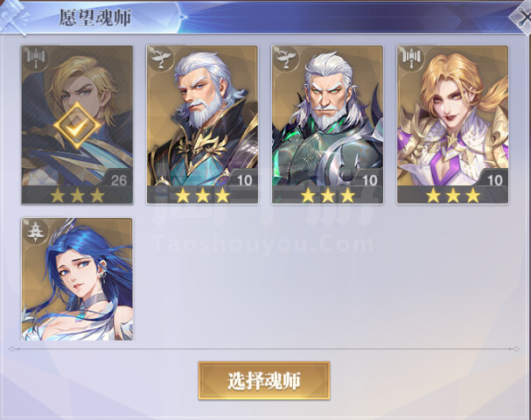Click the winged class icon on blue-robed elder

160,59
